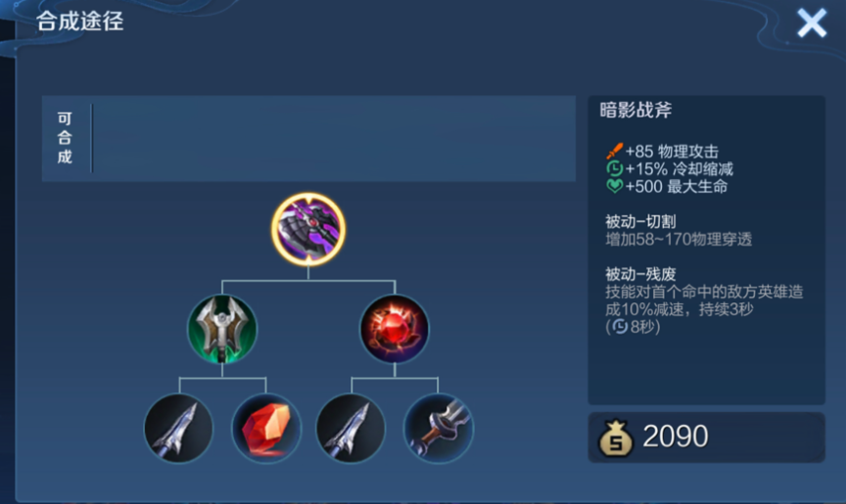Tap the clock icon beside +15% 冷却缩减
Image resolution: width=846 pixels, height=504 pixels.
click(615, 168)
